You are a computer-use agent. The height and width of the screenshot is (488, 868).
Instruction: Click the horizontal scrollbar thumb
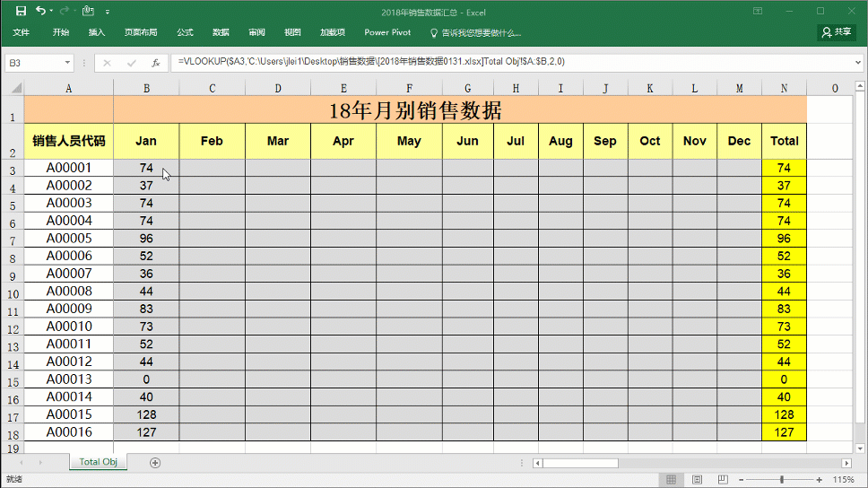pos(580,463)
